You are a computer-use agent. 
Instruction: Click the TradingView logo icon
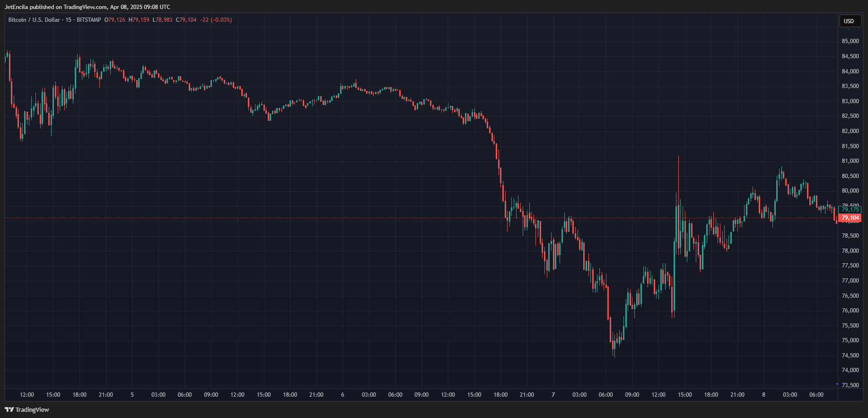coord(9,409)
